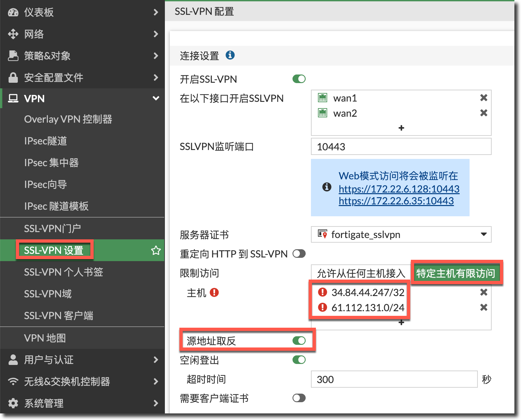Click the wireless controller wifi icon

pyautogui.click(x=13, y=381)
